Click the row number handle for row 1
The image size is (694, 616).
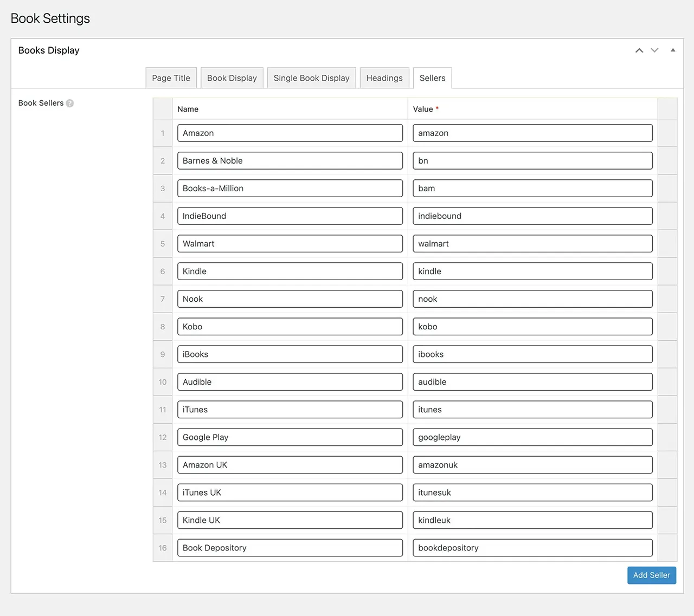coord(162,133)
